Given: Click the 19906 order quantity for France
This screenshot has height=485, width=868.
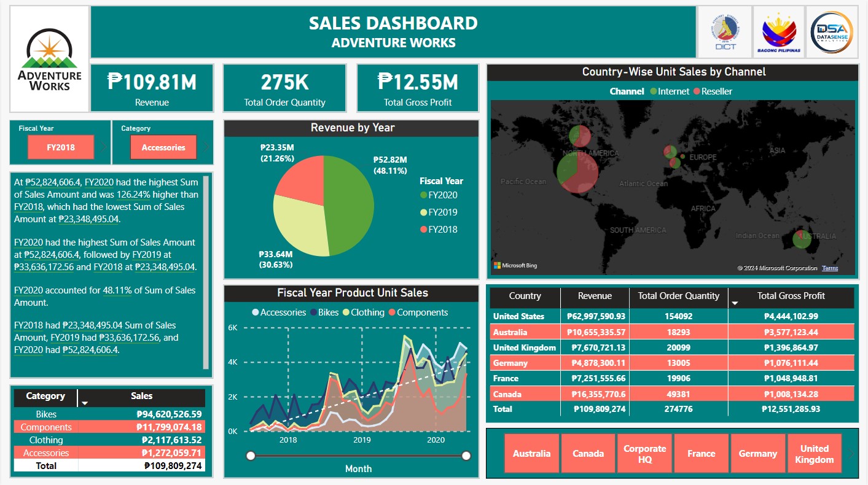Looking at the screenshot, I should (x=679, y=378).
